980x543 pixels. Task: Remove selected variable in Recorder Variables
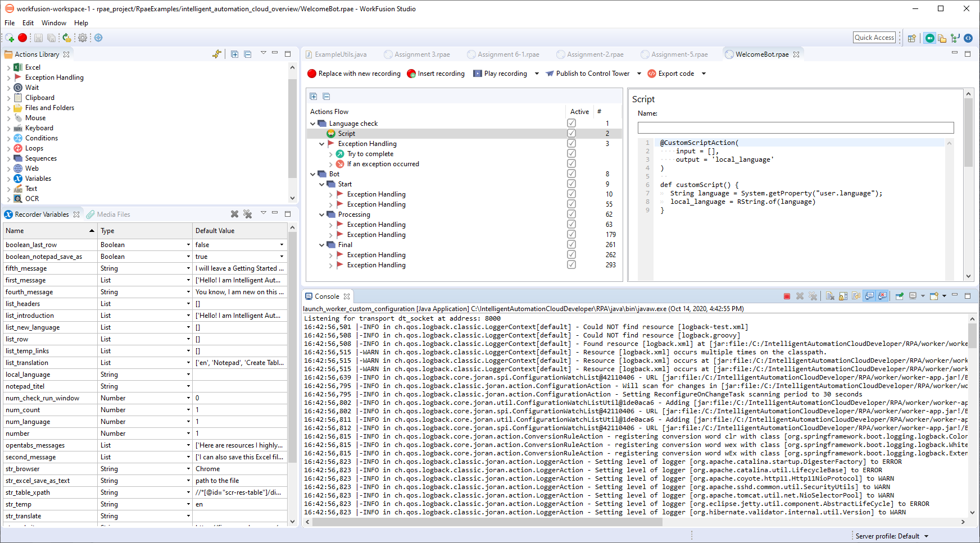(235, 214)
